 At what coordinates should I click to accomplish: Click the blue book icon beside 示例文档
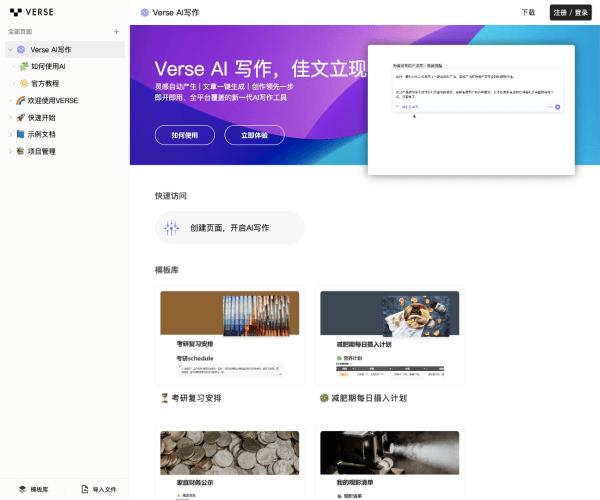tap(21, 134)
